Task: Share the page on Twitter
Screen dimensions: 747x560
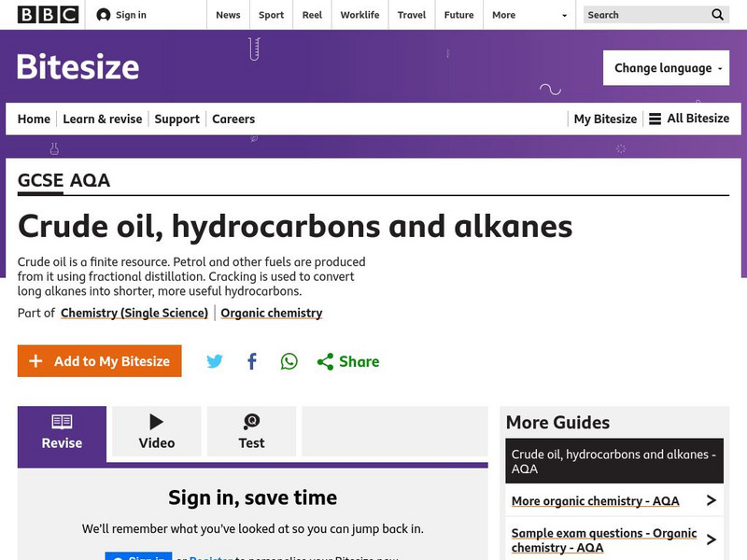Action: [x=215, y=361]
